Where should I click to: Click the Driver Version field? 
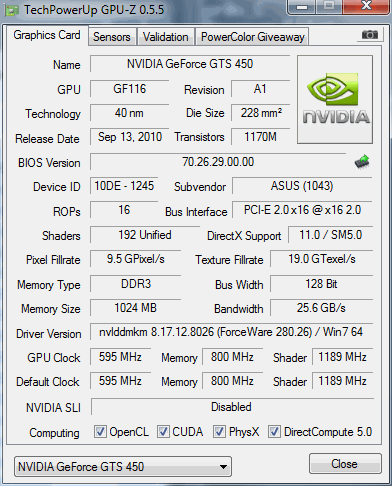point(231,332)
